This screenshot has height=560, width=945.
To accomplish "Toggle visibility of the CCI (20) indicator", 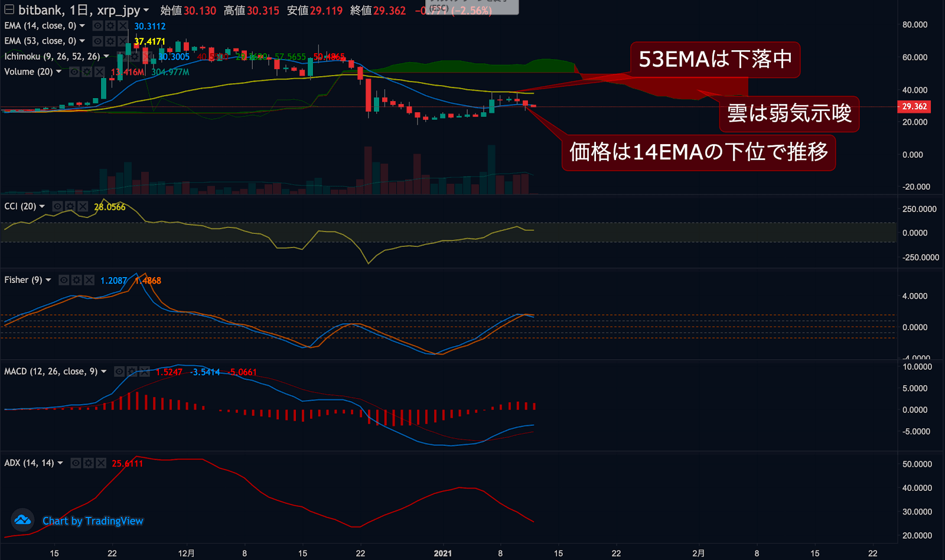I will pos(58,207).
